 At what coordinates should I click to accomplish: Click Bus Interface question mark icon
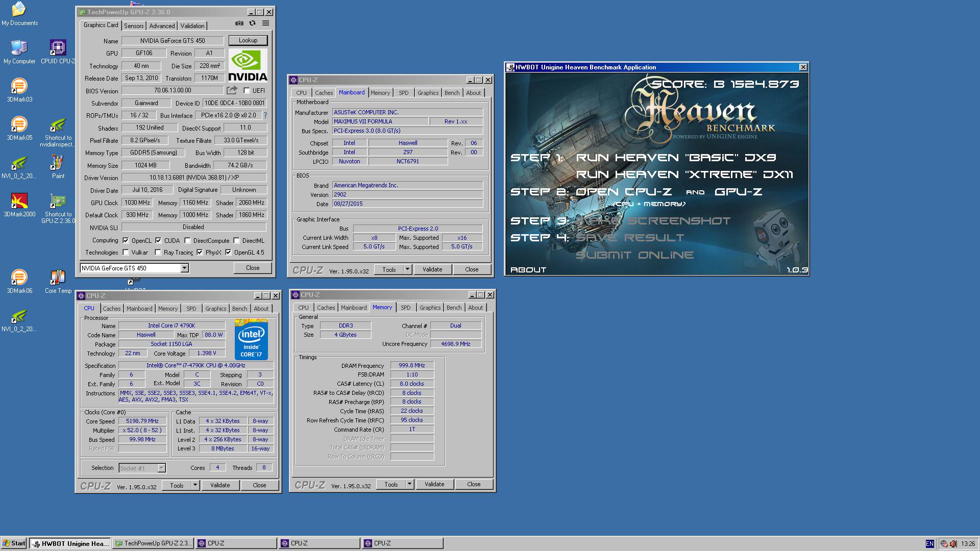(265, 115)
